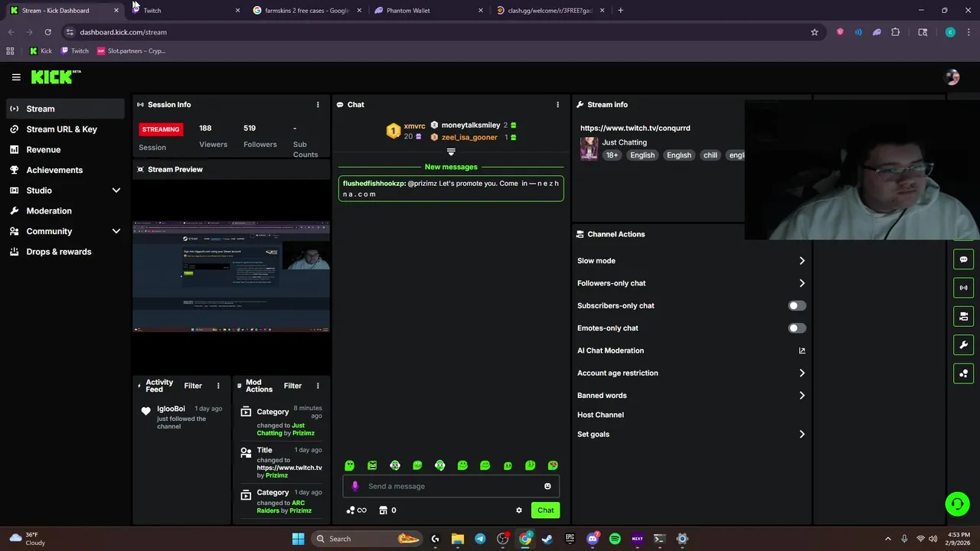
Task: Switch to the Twitch browser tab
Action: point(184,11)
